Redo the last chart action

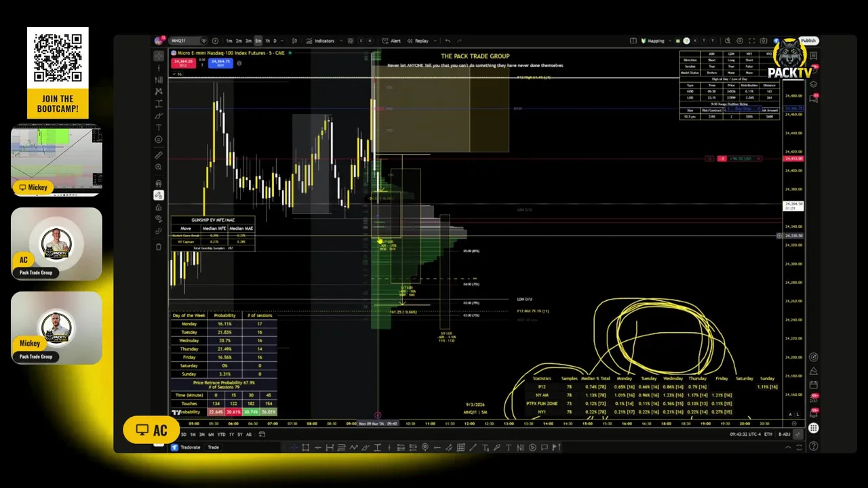click(x=459, y=41)
